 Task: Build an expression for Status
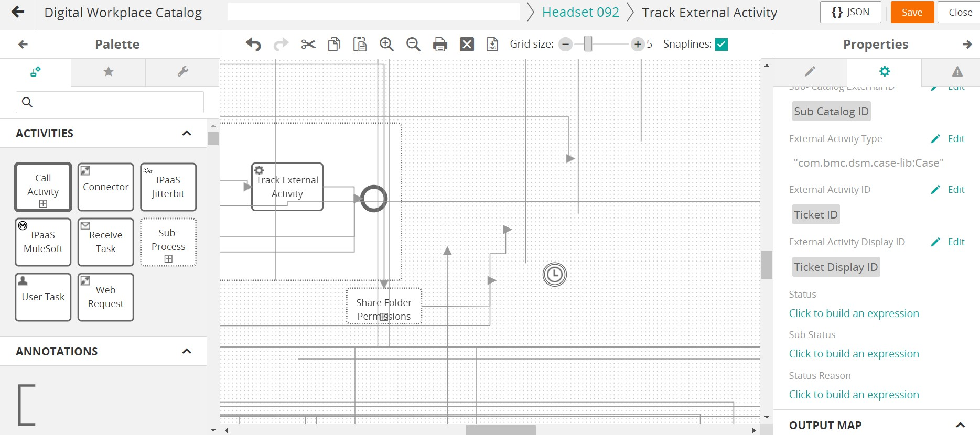click(854, 313)
